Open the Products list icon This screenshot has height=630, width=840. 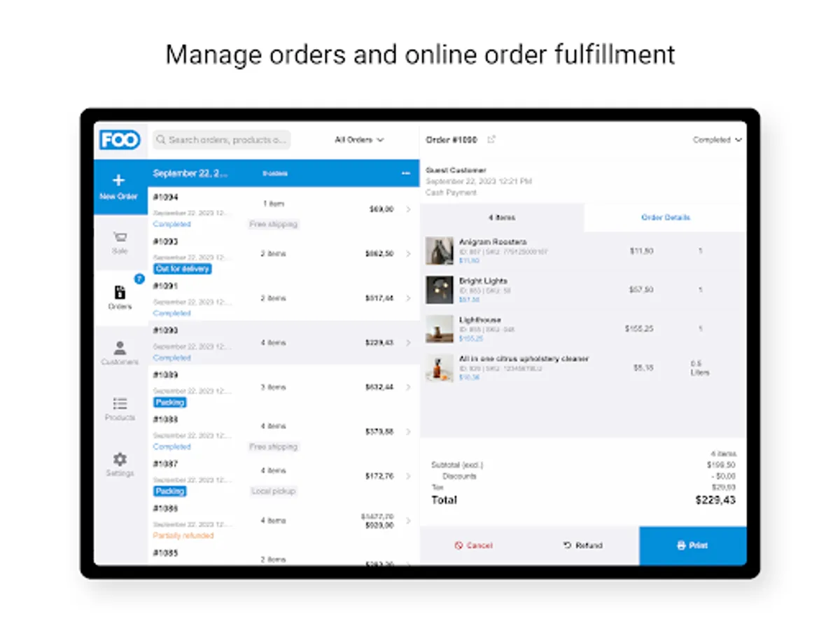coord(120,403)
